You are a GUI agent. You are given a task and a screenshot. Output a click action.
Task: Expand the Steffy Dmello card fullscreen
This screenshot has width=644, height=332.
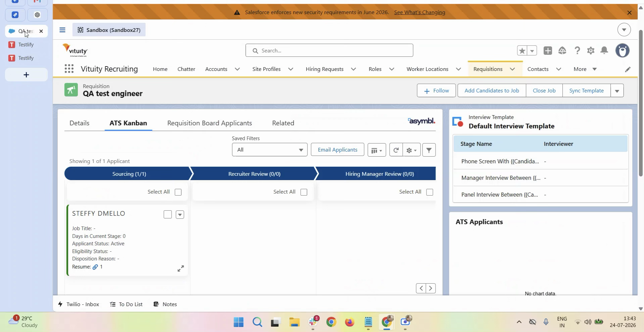pyautogui.click(x=181, y=268)
